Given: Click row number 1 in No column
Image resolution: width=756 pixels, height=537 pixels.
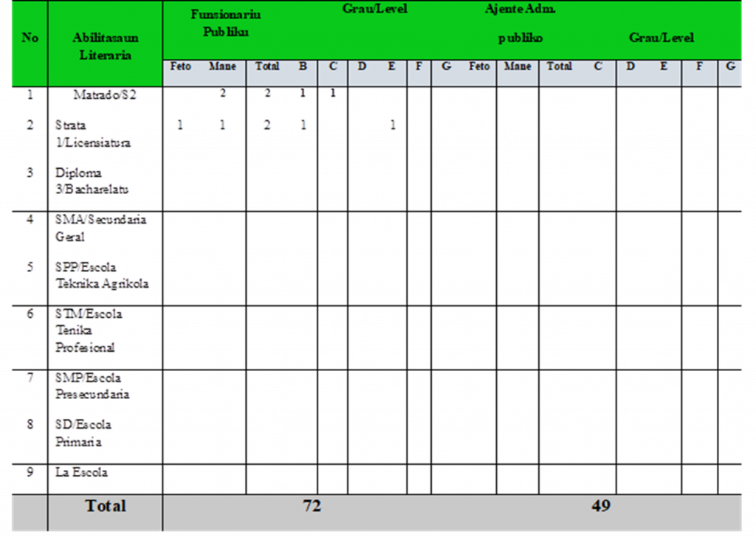Looking at the screenshot, I should tap(30, 94).
